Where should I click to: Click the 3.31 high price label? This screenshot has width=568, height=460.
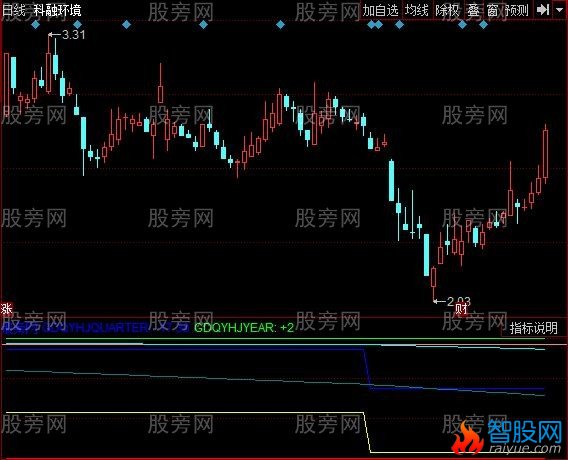(x=74, y=35)
